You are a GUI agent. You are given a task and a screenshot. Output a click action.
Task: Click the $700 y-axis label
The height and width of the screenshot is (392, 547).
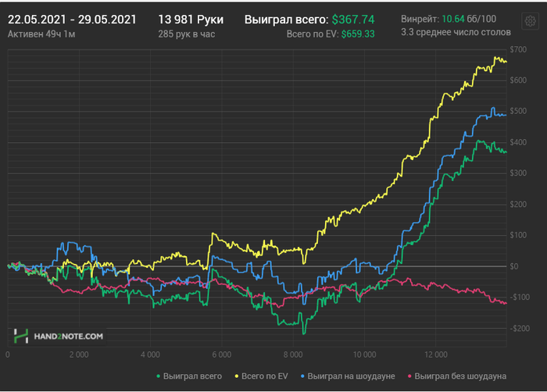tap(518, 49)
